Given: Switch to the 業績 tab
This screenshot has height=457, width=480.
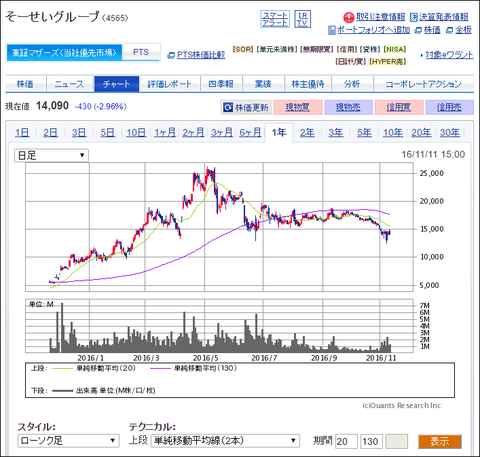Looking at the screenshot, I should click(263, 84).
